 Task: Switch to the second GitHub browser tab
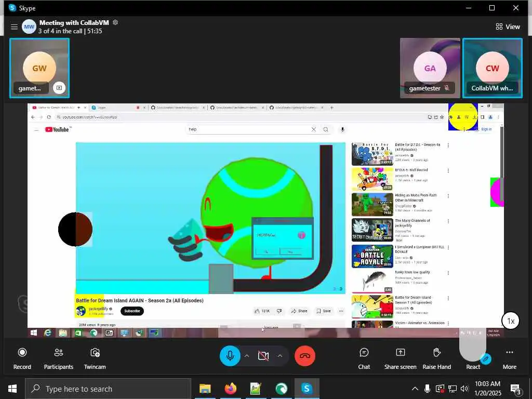click(x=236, y=108)
